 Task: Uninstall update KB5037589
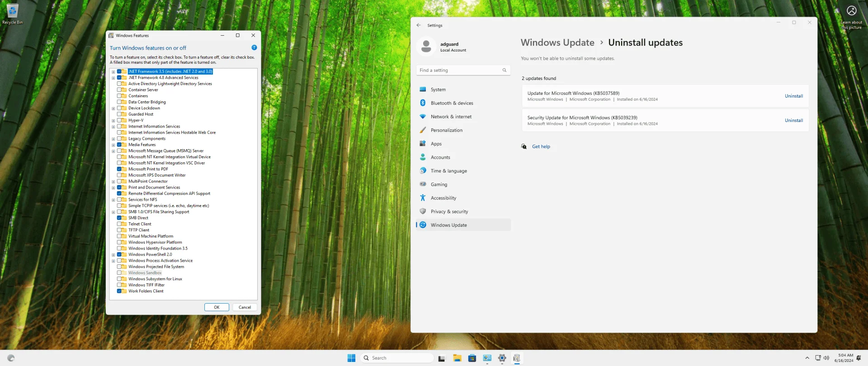pos(793,96)
